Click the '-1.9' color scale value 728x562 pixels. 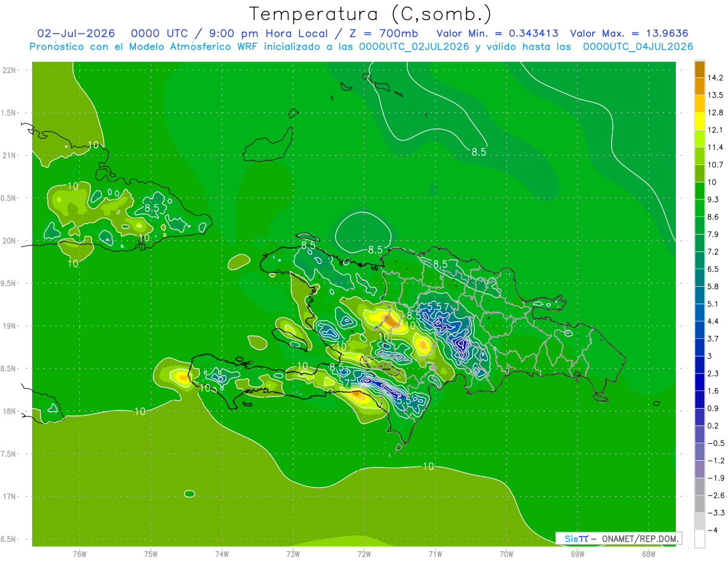[x=715, y=478]
